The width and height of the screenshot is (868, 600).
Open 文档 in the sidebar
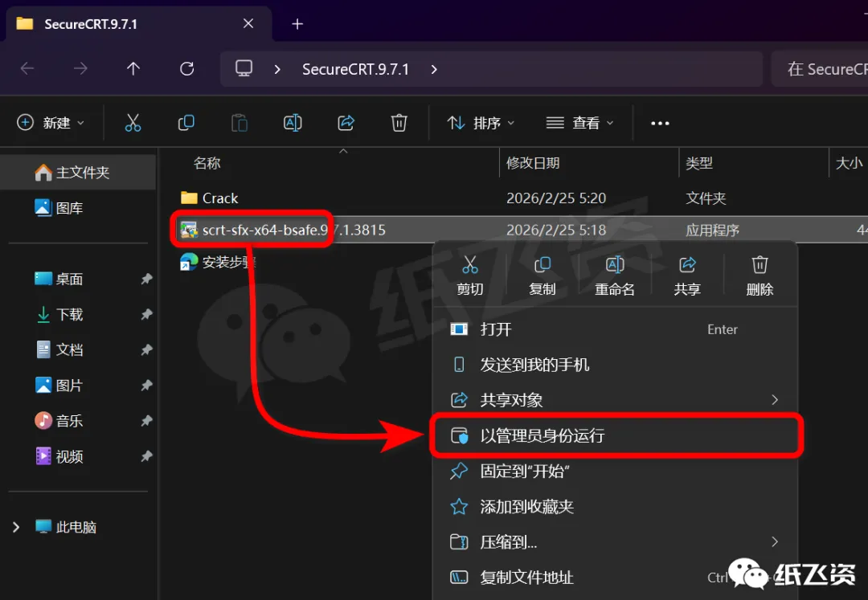[x=69, y=350]
